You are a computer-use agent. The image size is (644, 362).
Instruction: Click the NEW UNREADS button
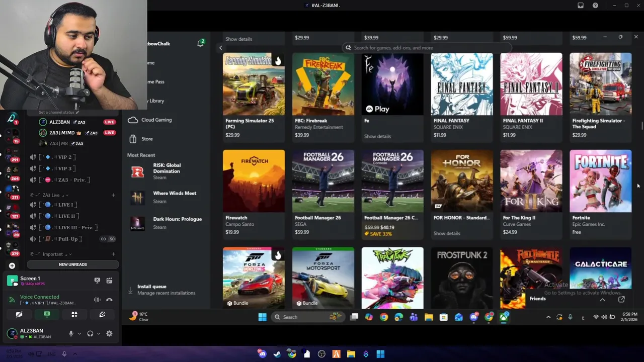coord(73,264)
